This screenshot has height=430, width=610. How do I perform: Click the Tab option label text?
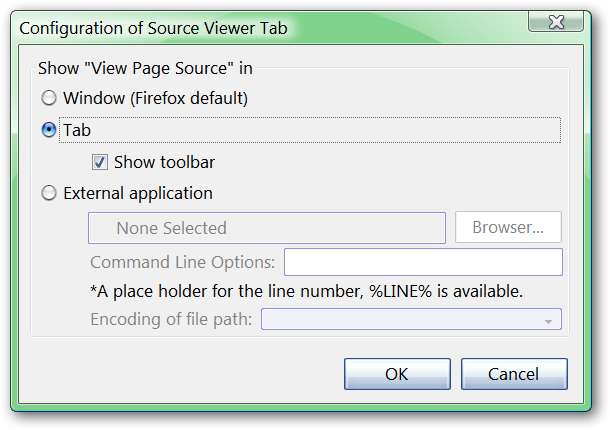pyautogui.click(x=77, y=130)
